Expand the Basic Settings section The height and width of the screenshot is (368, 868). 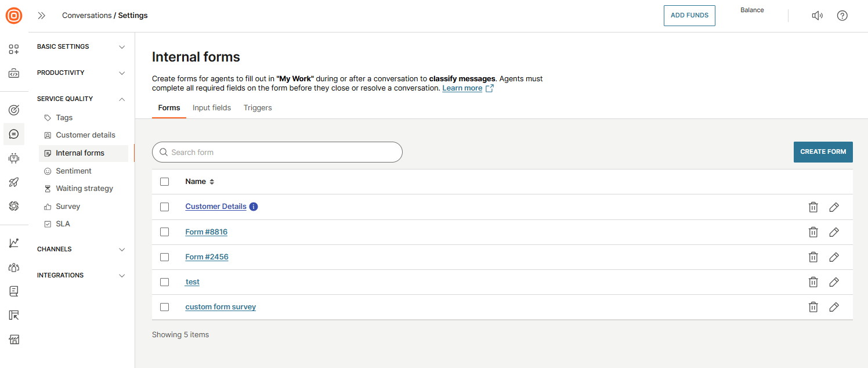pos(81,46)
